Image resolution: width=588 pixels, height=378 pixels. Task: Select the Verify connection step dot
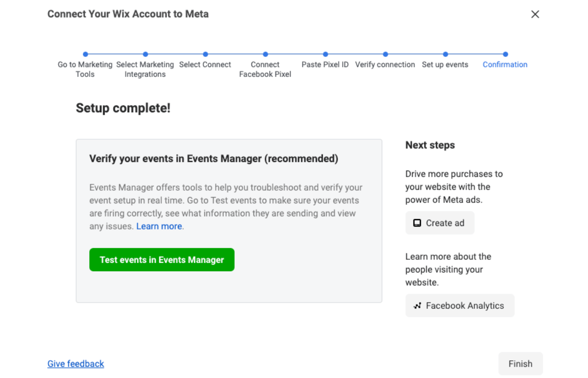click(386, 54)
